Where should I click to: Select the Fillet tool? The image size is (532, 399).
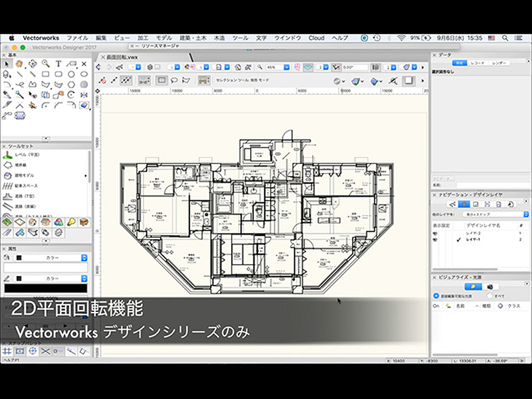click(45, 105)
